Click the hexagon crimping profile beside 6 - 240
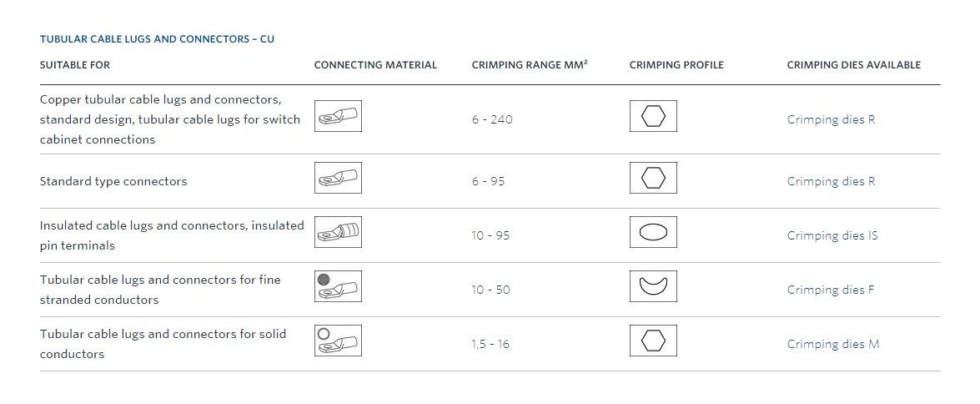 point(653,116)
